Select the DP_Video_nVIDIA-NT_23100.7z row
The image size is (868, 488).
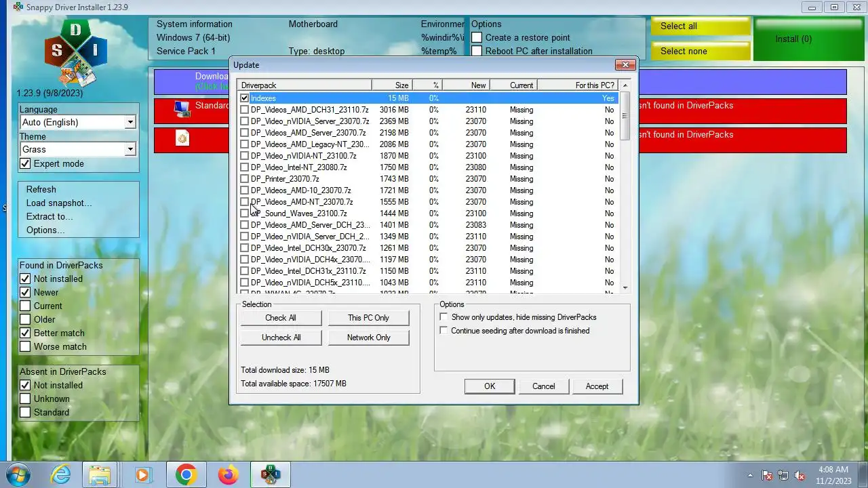(428, 156)
